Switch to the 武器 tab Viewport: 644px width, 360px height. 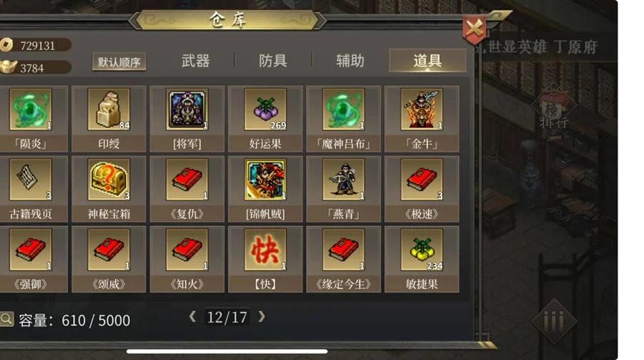coord(195,61)
